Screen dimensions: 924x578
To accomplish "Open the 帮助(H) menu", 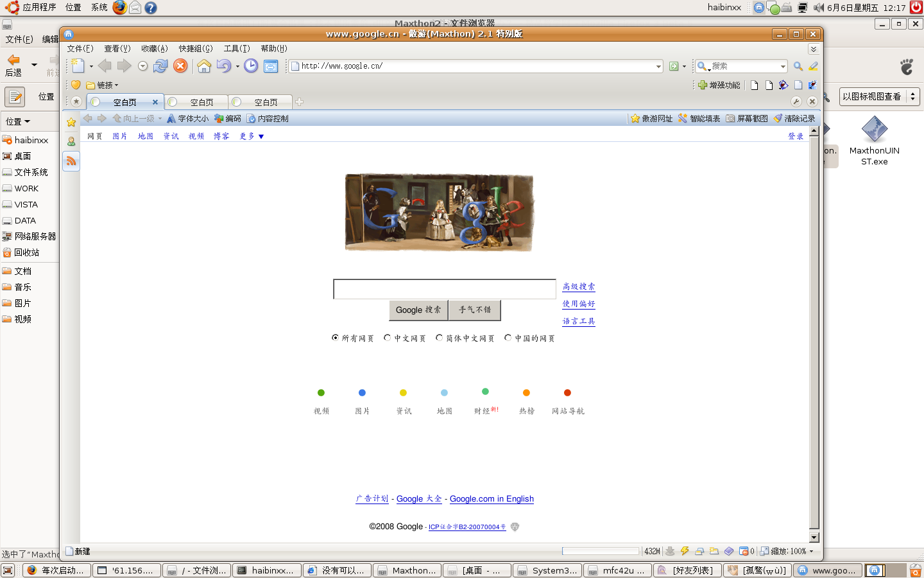I will 274,49.
